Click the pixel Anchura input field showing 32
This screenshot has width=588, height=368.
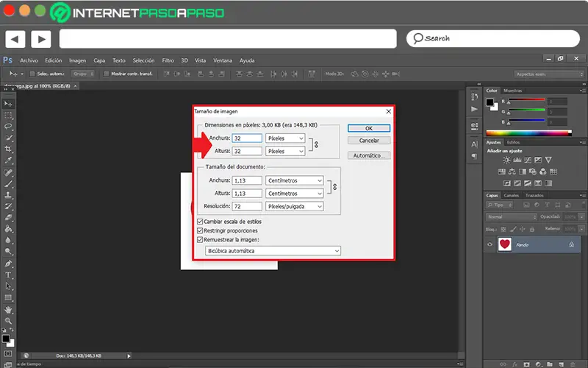(x=246, y=138)
